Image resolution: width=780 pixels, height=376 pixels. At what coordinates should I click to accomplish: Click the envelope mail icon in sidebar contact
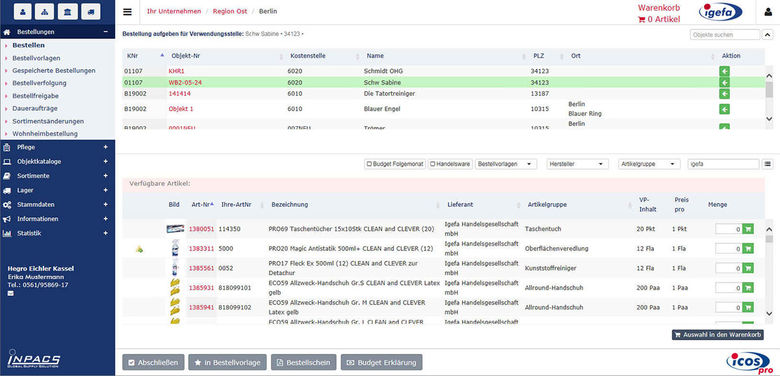click(x=11, y=293)
